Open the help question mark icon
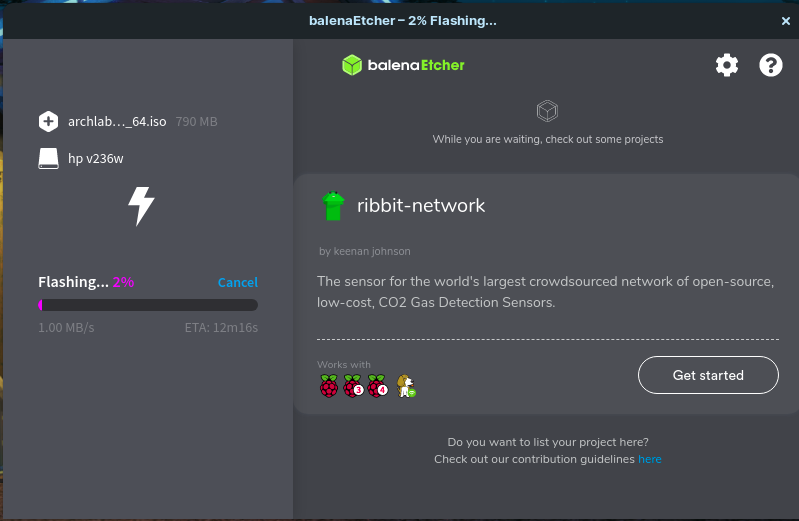 pos(770,65)
